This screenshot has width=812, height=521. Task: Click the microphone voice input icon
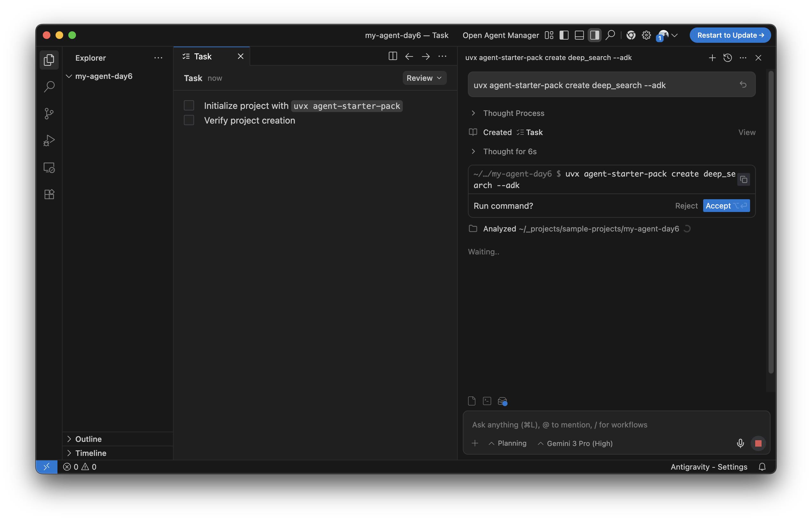coord(740,443)
